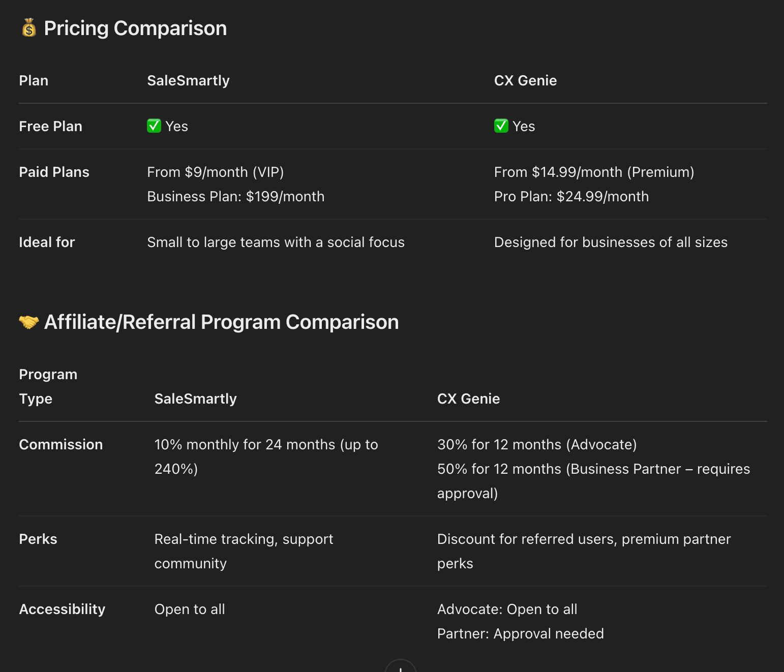Select the 'Plan' column header
784x672 pixels.
coord(34,80)
